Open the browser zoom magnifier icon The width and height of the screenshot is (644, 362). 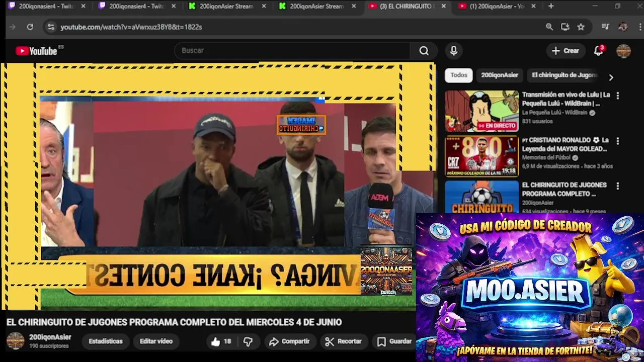(x=549, y=27)
